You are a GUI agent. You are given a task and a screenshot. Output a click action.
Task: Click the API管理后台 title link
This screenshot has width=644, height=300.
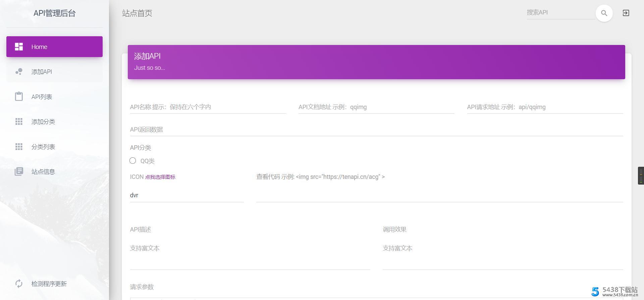(x=54, y=13)
